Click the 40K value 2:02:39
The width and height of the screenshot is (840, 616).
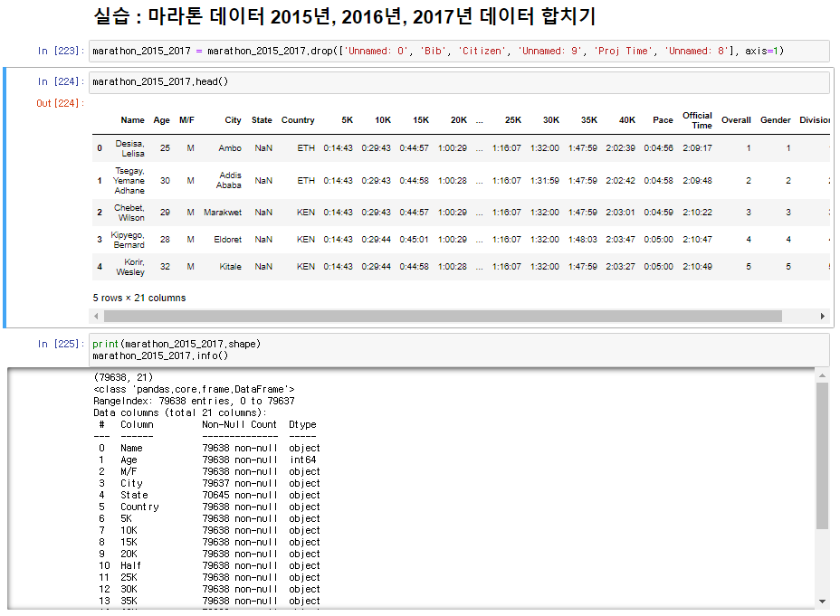[x=620, y=148]
